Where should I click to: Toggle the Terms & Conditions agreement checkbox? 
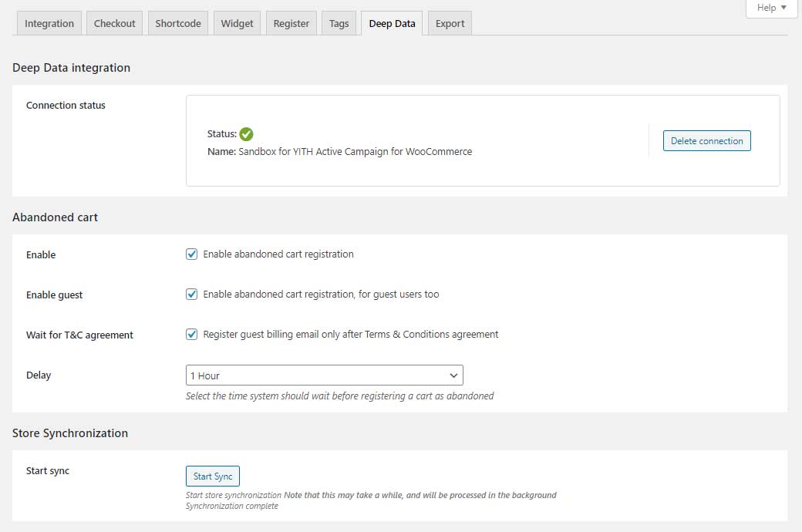click(x=192, y=334)
